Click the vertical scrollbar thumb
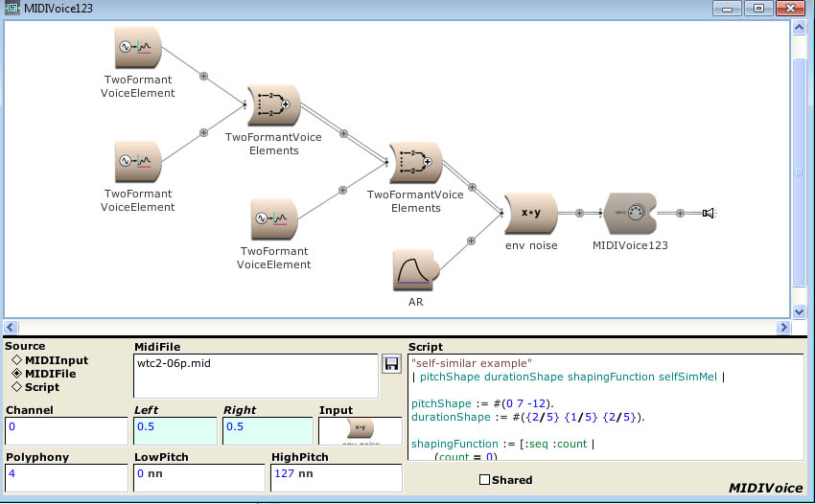815x504 pixels. [799, 172]
